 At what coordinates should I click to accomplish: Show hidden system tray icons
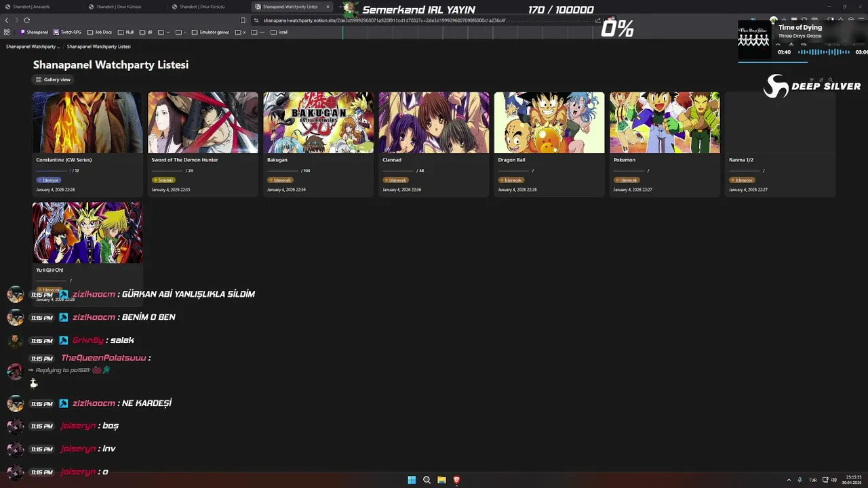789,480
